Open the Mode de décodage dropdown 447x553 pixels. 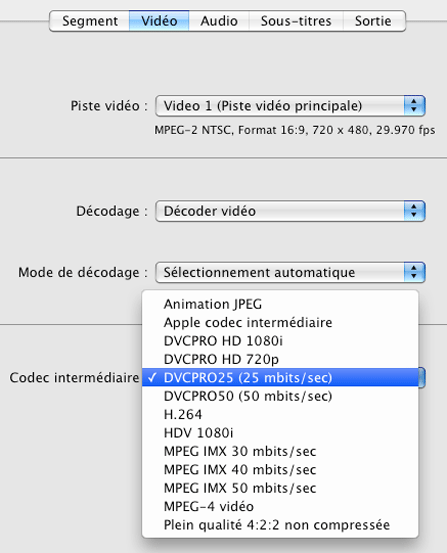point(290,272)
